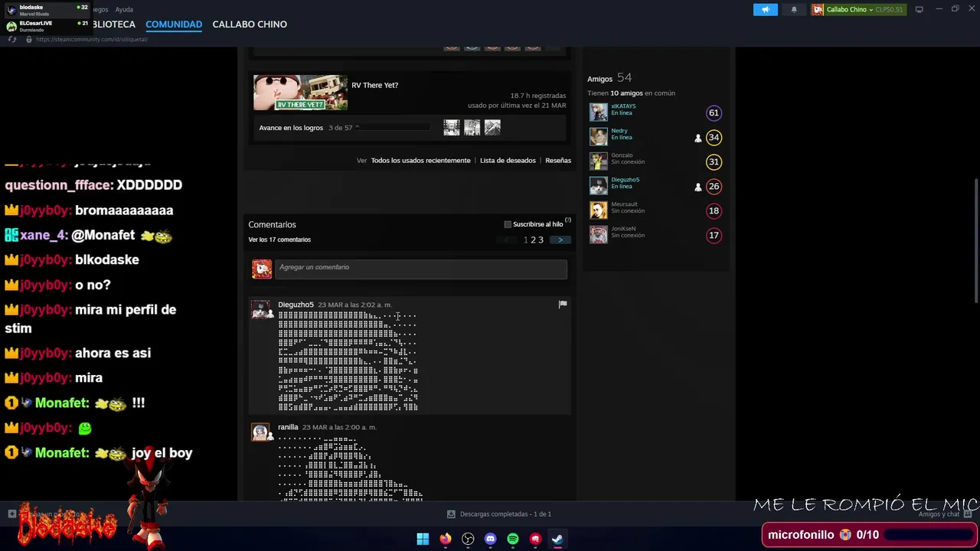View first achievement icon of RV There Yet?

tap(452, 128)
